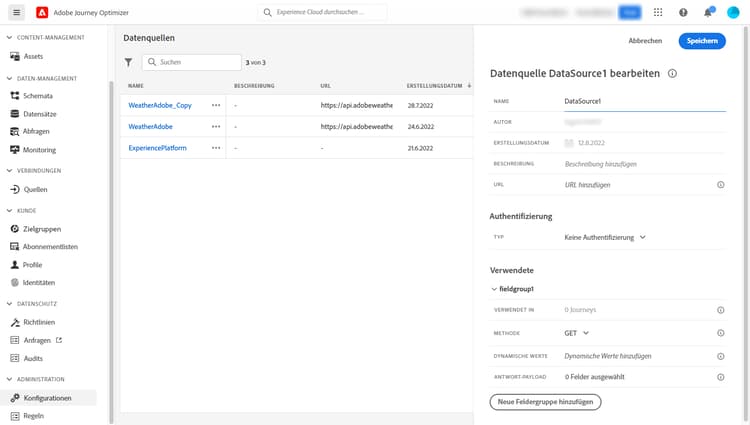Open GET method dropdown

tap(576, 333)
